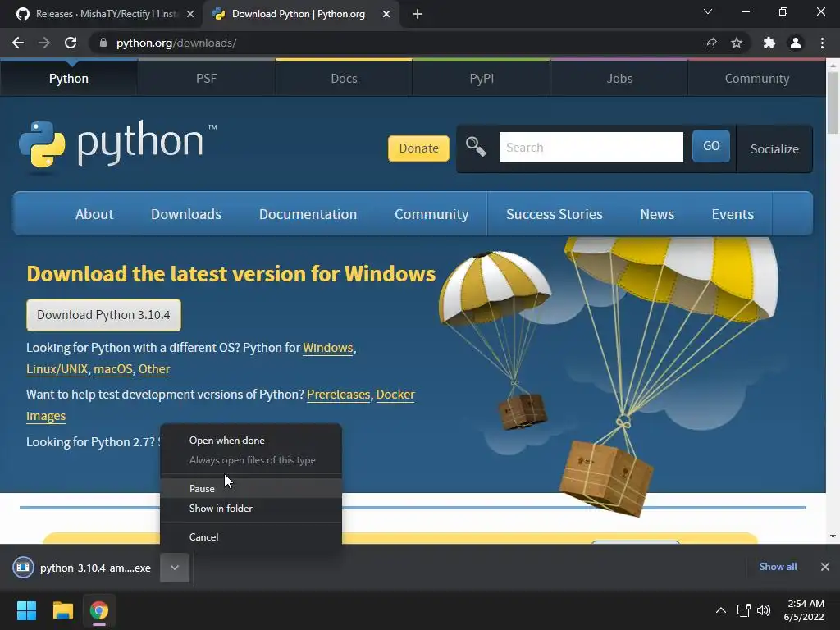
Task: Open the Docs top-bar tab
Action: (344, 78)
